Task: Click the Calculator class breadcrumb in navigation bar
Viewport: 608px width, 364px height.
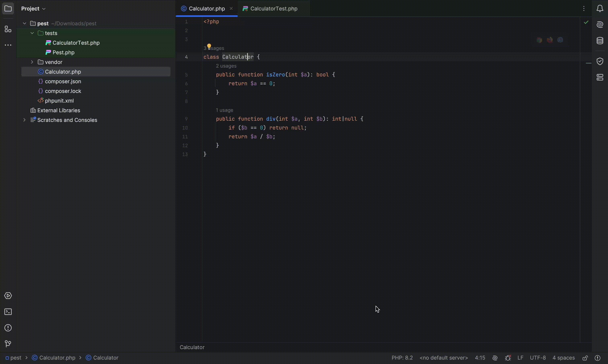Action: [x=102, y=358]
